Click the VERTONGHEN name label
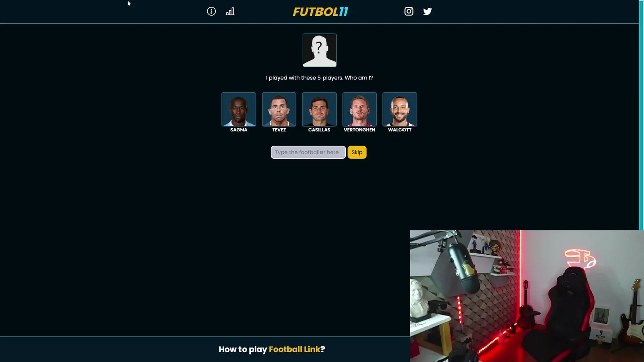644x362 pixels. 359,130
